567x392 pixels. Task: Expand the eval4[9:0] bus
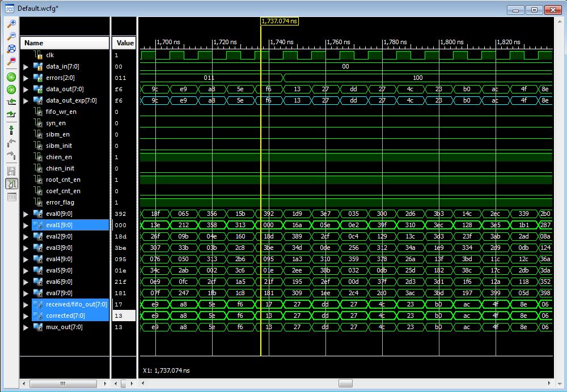tap(26, 259)
